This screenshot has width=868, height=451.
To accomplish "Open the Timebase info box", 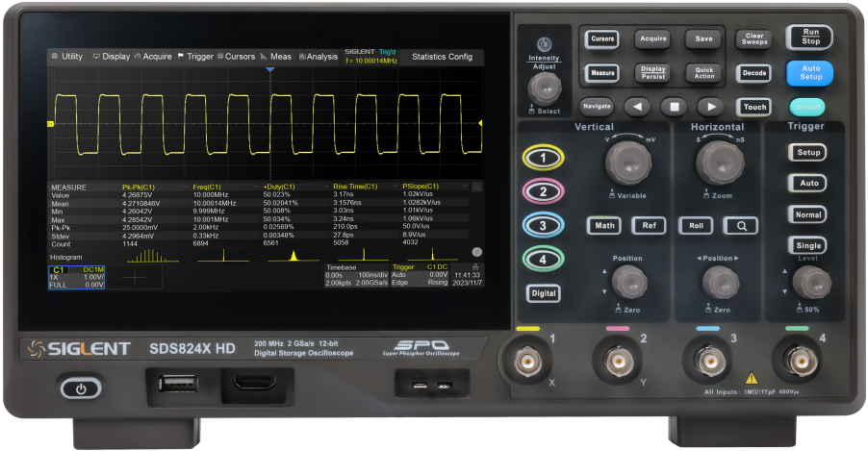I will click(x=356, y=275).
